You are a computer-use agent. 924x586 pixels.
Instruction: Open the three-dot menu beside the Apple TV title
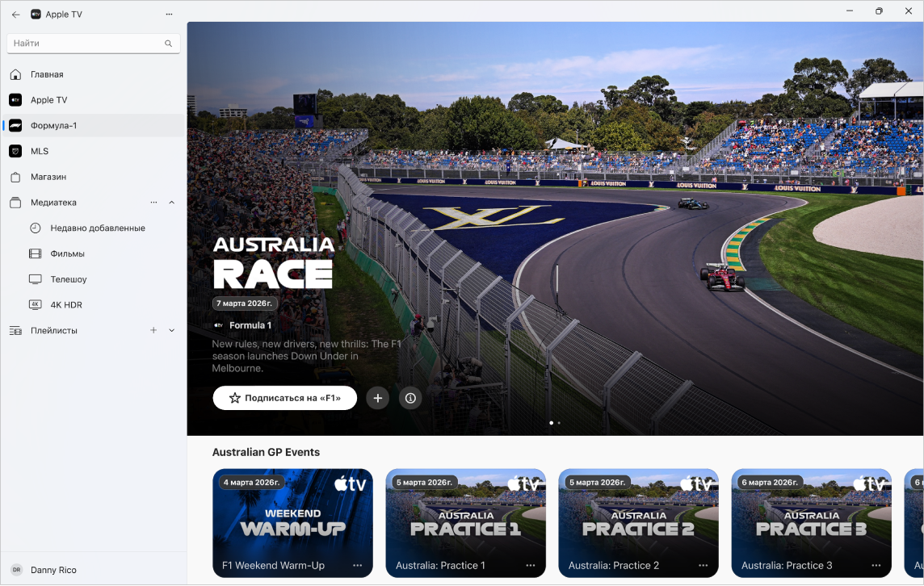click(x=169, y=15)
